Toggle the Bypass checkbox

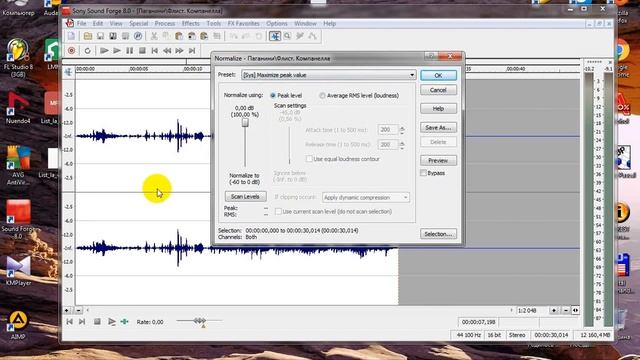(x=423, y=173)
